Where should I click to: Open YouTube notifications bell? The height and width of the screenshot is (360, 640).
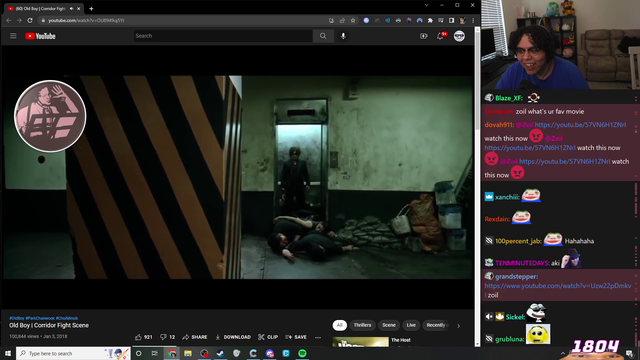(440, 36)
